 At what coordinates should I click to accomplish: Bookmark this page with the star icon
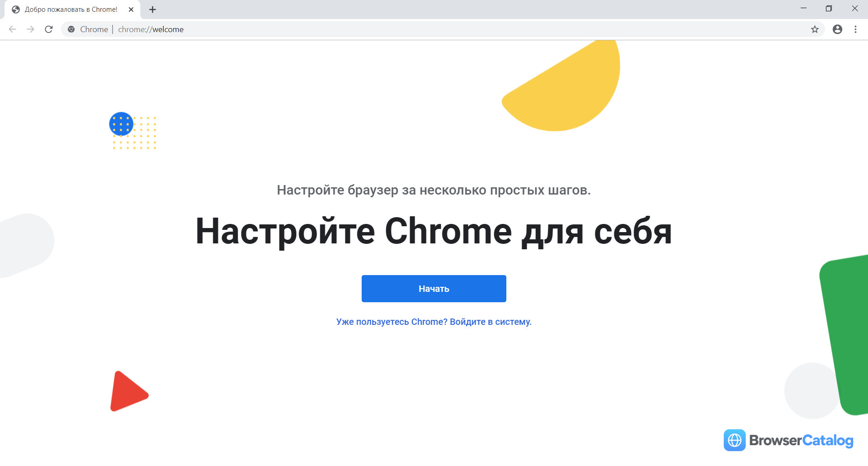tap(815, 29)
